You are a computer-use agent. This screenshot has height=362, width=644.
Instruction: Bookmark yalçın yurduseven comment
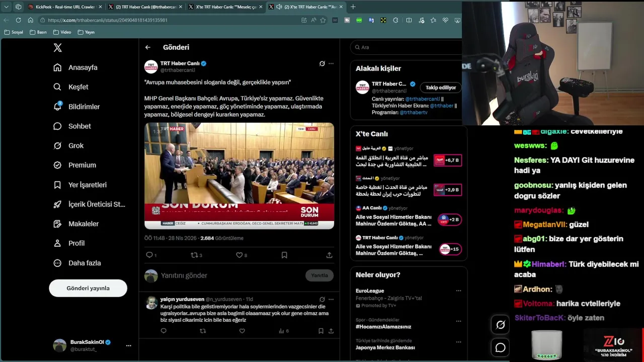pos(321,331)
